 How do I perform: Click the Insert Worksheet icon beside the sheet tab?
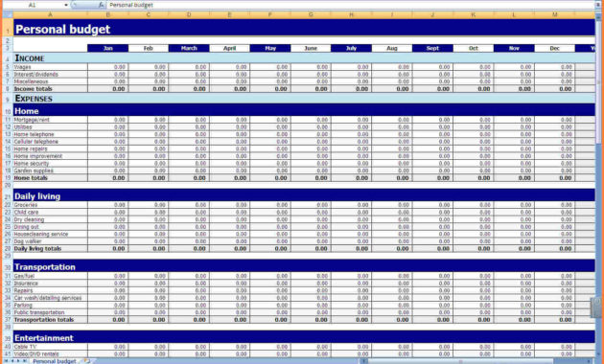click(87, 361)
